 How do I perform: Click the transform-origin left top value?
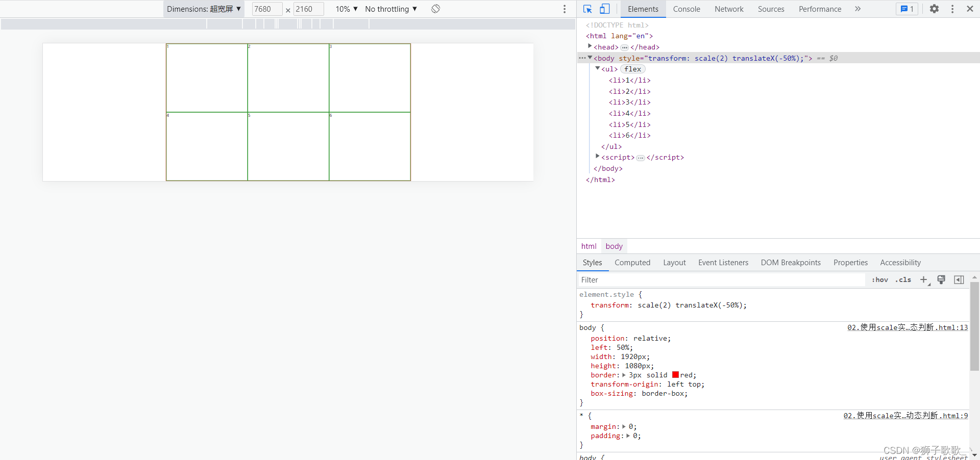(683, 384)
